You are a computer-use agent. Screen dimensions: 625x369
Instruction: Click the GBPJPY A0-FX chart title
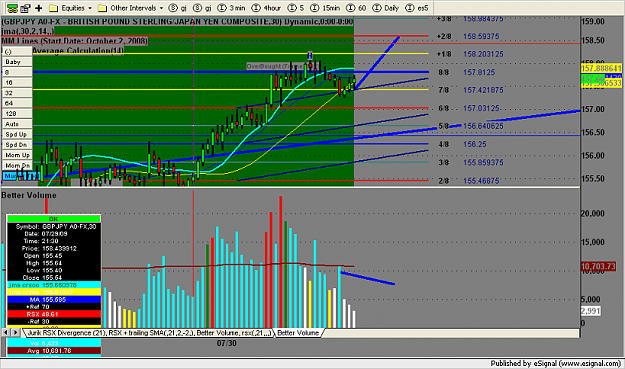tap(177, 22)
